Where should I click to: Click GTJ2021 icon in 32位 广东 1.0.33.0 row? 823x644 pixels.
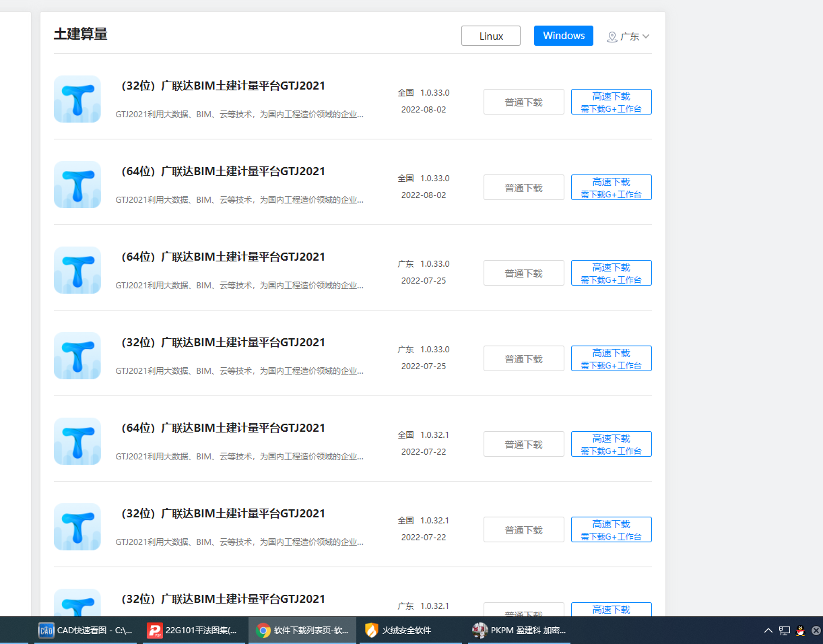tap(77, 356)
